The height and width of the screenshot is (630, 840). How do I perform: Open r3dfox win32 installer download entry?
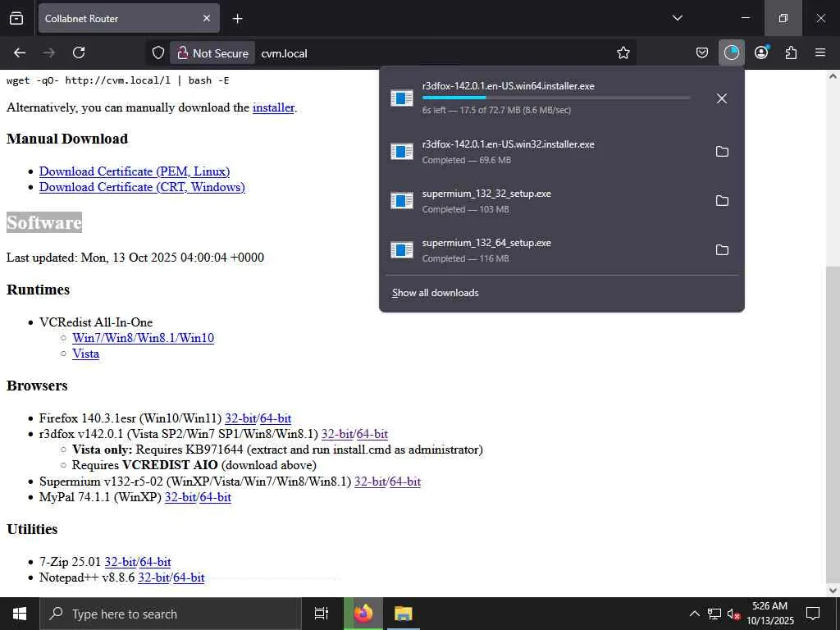coord(544,152)
